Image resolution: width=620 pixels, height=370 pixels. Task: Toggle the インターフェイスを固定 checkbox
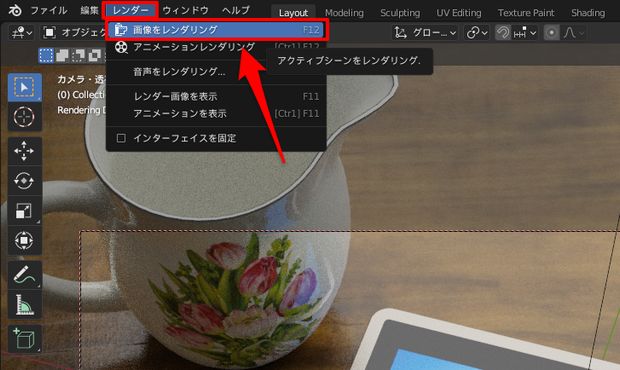121,138
